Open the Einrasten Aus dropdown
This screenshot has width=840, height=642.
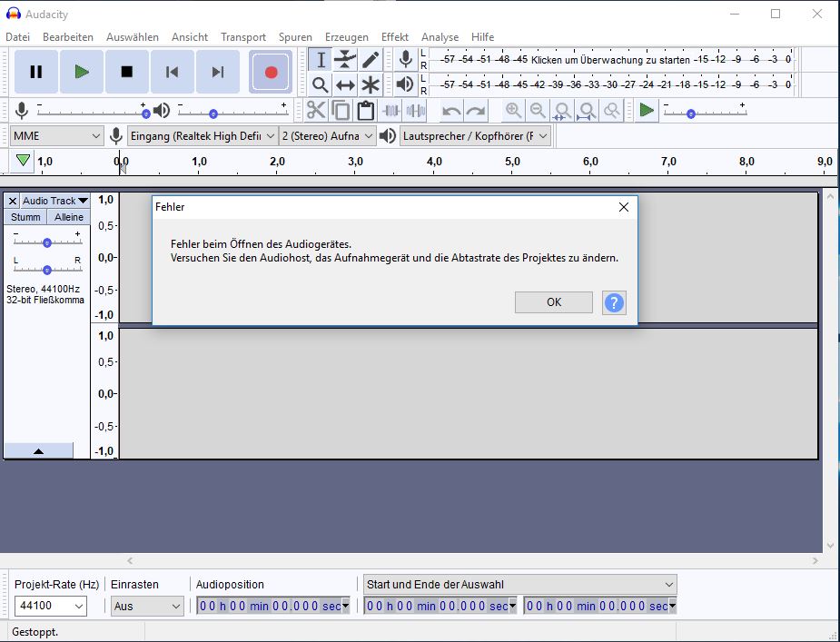(x=147, y=606)
